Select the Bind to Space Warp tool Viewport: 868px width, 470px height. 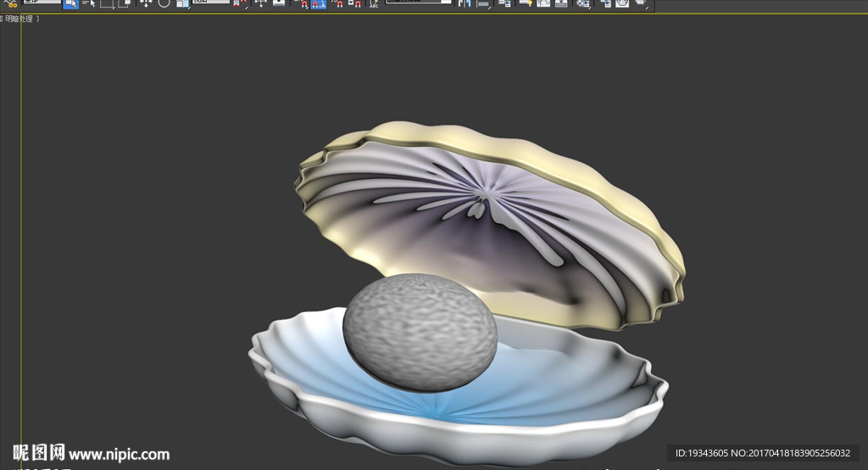click(11, 3)
